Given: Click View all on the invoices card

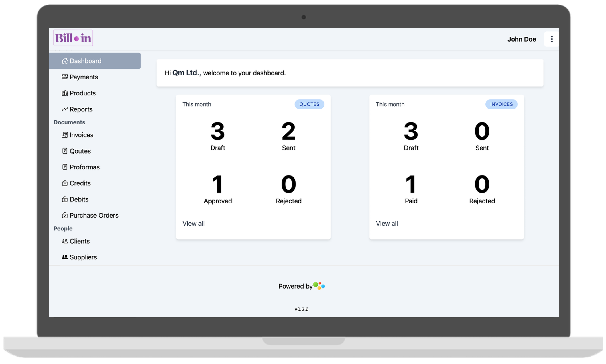Looking at the screenshot, I should tap(387, 223).
